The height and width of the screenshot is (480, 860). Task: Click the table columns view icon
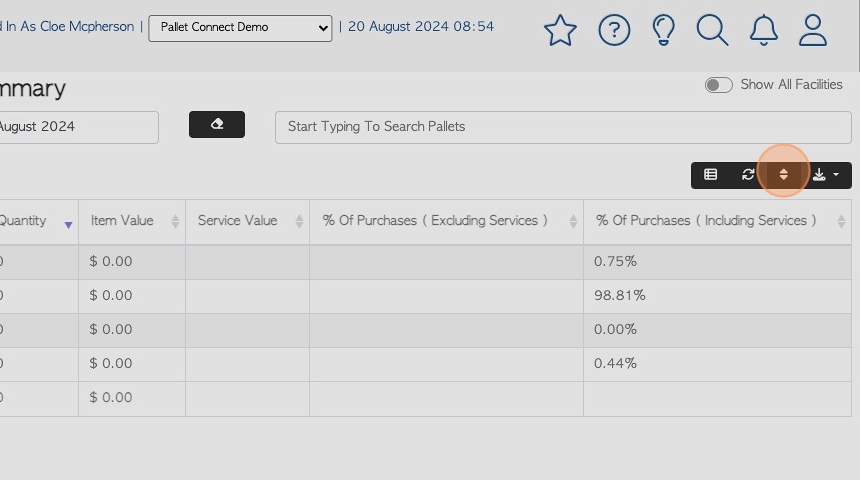(710, 174)
